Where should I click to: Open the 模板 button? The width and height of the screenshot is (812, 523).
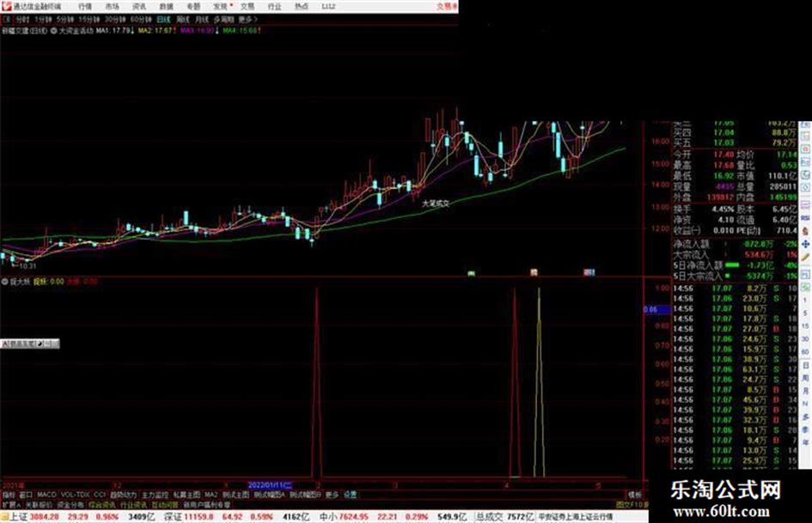[x=635, y=495]
